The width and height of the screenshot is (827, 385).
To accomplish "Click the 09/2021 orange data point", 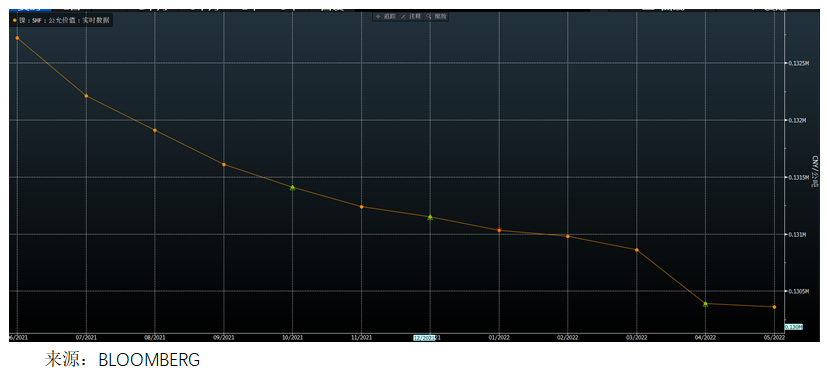I will pyautogui.click(x=224, y=165).
